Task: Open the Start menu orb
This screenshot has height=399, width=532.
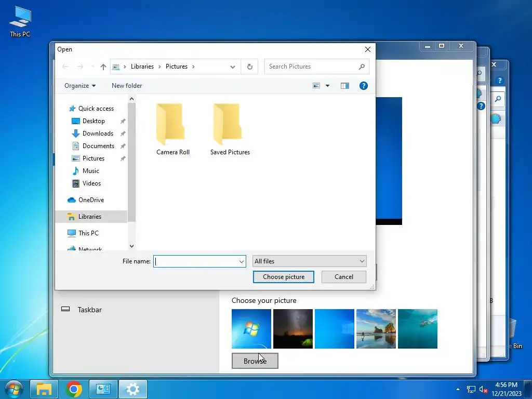Action: (x=14, y=389)
